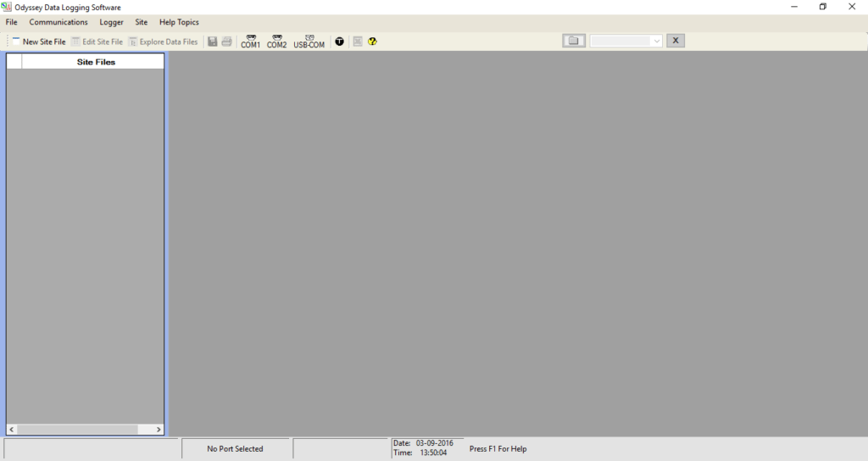The width and height of the screenshot is (868, 461).
Task: Click Edit Site File in toolbar
Action: (97, 42)
